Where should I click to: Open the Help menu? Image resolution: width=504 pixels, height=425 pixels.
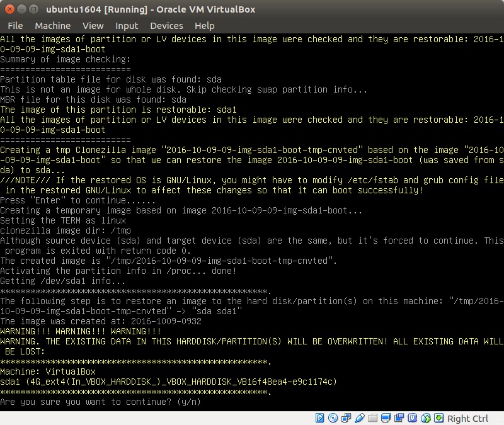coord(204,26)
